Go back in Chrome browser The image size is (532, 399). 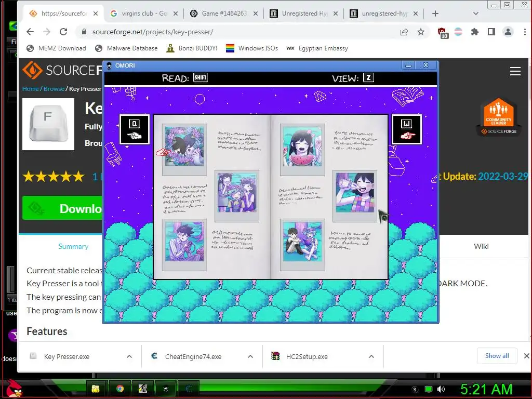click(x=30, y=32)
